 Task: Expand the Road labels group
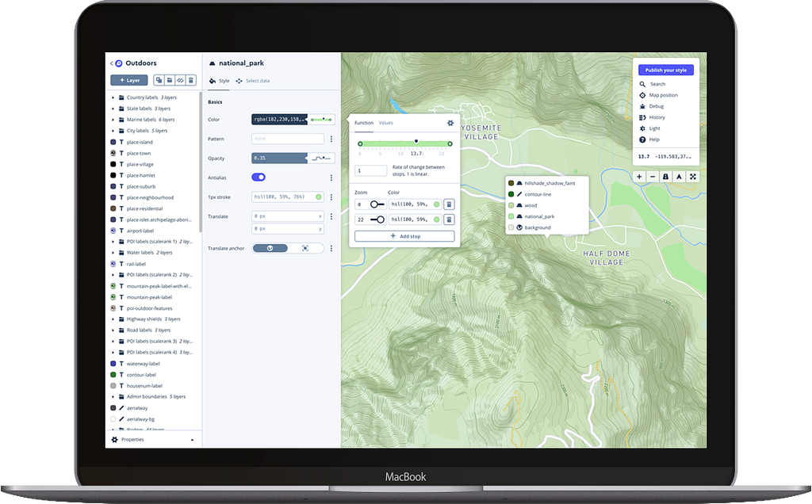click(113, 330)
